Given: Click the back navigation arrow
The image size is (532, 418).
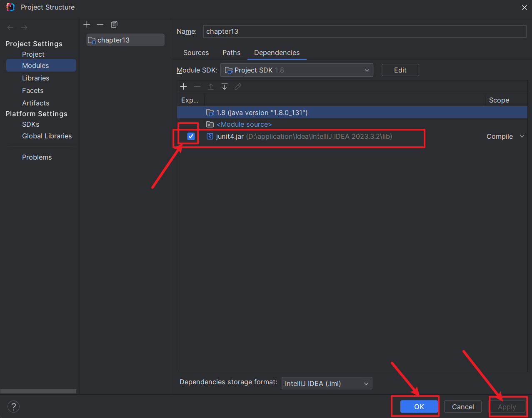Looking at the screenshot, I should pyautogui.click(x=10, y=27).
